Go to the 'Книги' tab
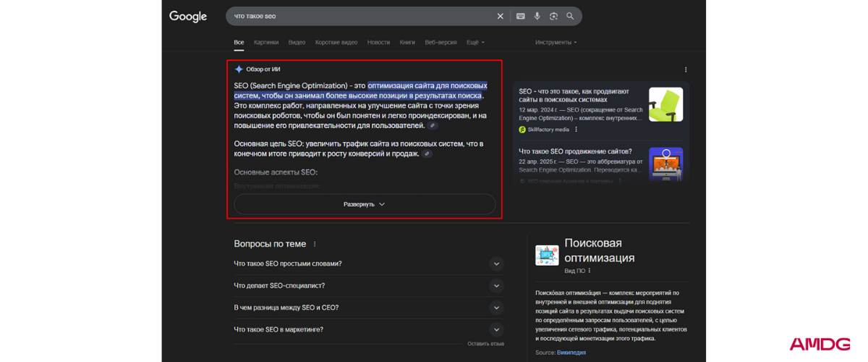The image size is (868, 362). (407, 42)
